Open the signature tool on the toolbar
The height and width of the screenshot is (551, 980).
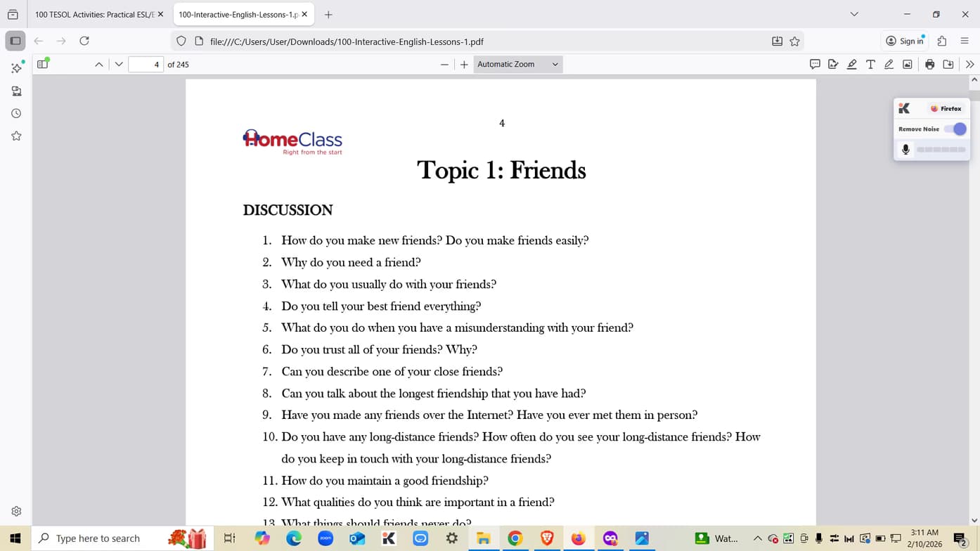click(833, 64)
